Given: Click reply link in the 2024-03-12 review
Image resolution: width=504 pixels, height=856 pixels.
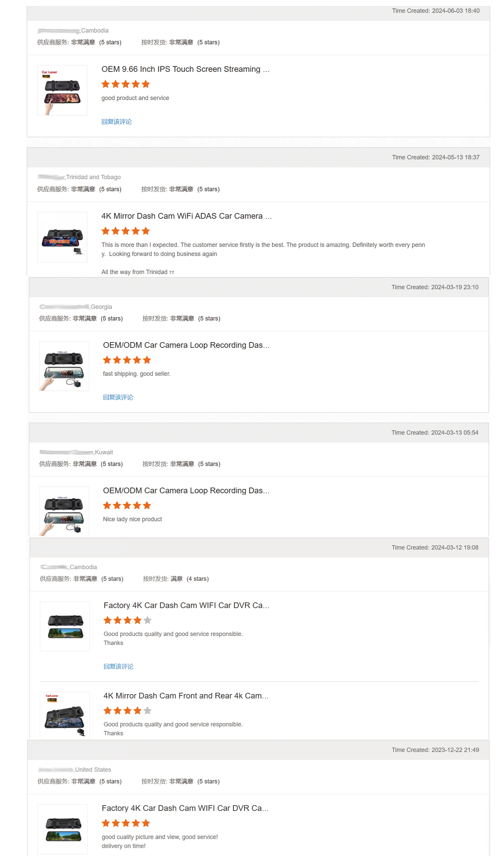Looking at the screenshot, I should tap(118, 666).
